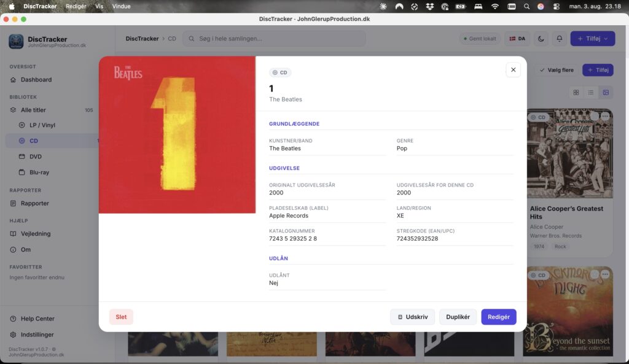The height and width of the screenshot is (364, 629).
Task: Switch language with the DA button
Action: [517, 39]
